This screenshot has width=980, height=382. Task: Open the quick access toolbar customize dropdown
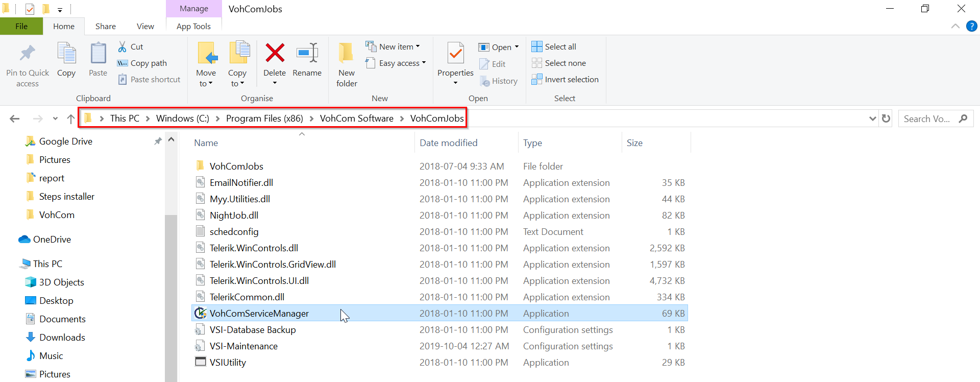(60, 9)
